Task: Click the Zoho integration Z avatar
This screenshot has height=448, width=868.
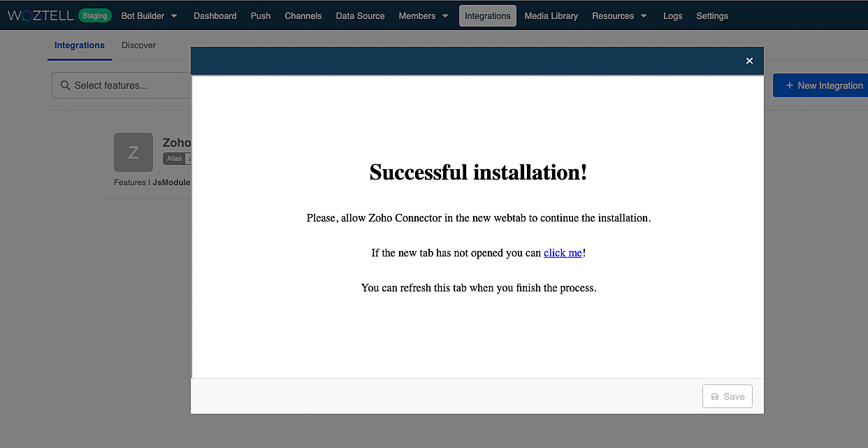Action: (x=133, y=152)
